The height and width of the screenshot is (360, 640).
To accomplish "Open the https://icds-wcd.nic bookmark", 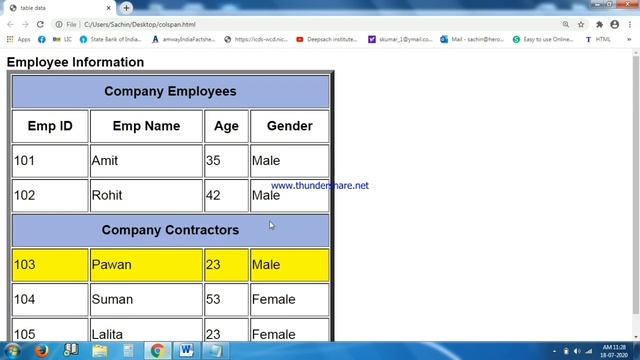I will pyautogui.click(x=256, y=39).
